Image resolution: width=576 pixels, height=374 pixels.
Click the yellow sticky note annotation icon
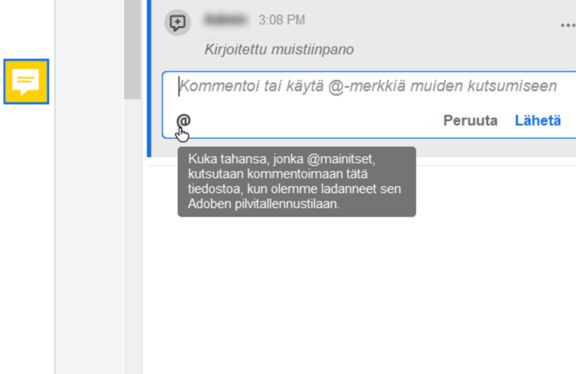point(26,82)
